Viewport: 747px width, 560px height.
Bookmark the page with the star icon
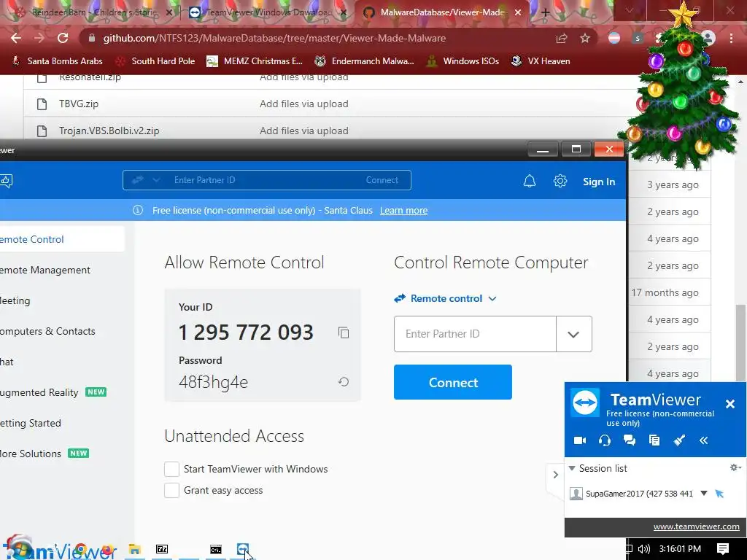(x=585, y=38)
